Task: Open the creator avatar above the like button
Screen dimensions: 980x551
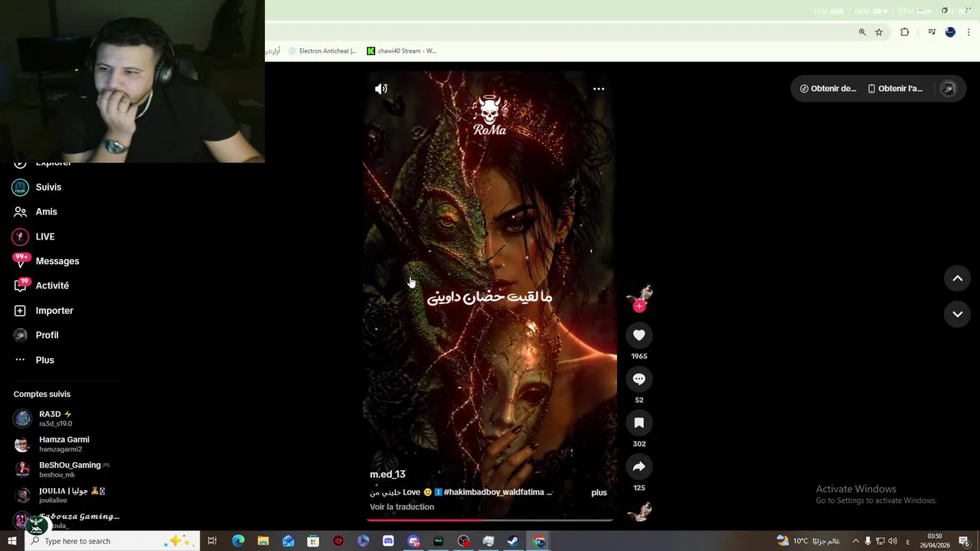Action: tap(639, 295)
